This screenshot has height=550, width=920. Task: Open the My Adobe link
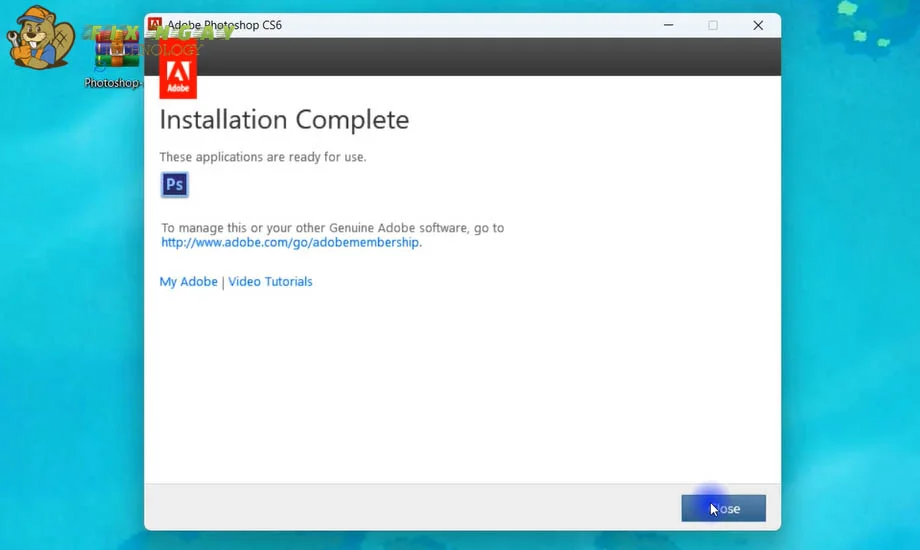click(x=188, y=282)
